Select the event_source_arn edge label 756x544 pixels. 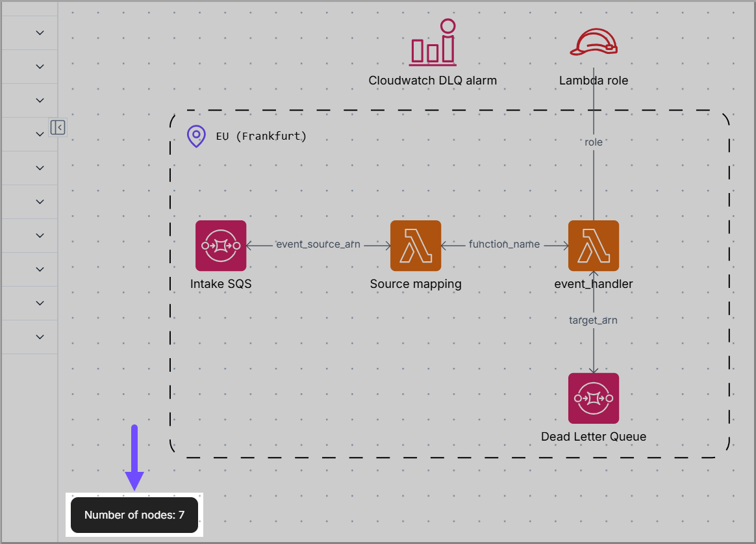(x=318, y=244)
